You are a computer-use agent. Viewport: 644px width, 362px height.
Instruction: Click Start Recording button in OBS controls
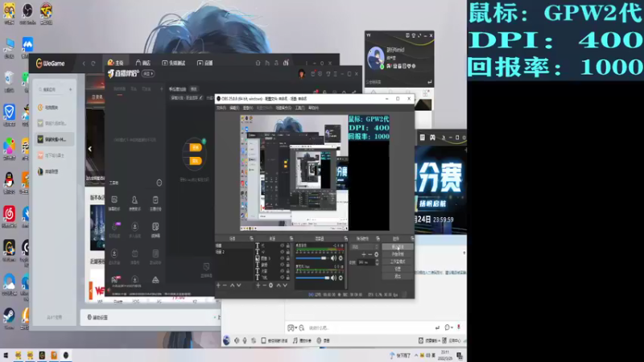(x=398, y=254)
